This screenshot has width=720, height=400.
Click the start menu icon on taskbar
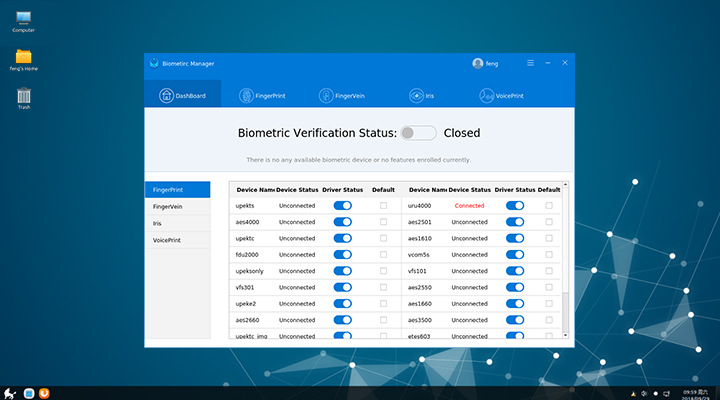[9, 392]
